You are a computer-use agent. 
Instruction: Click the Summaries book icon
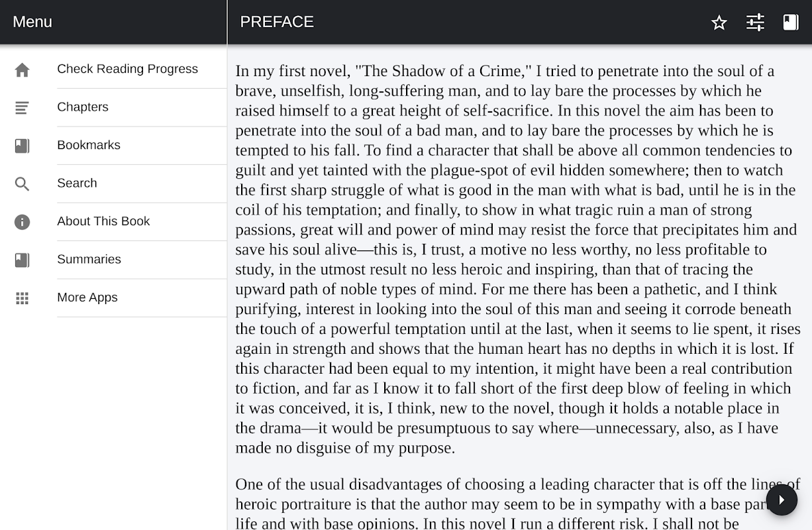[23, 260]
